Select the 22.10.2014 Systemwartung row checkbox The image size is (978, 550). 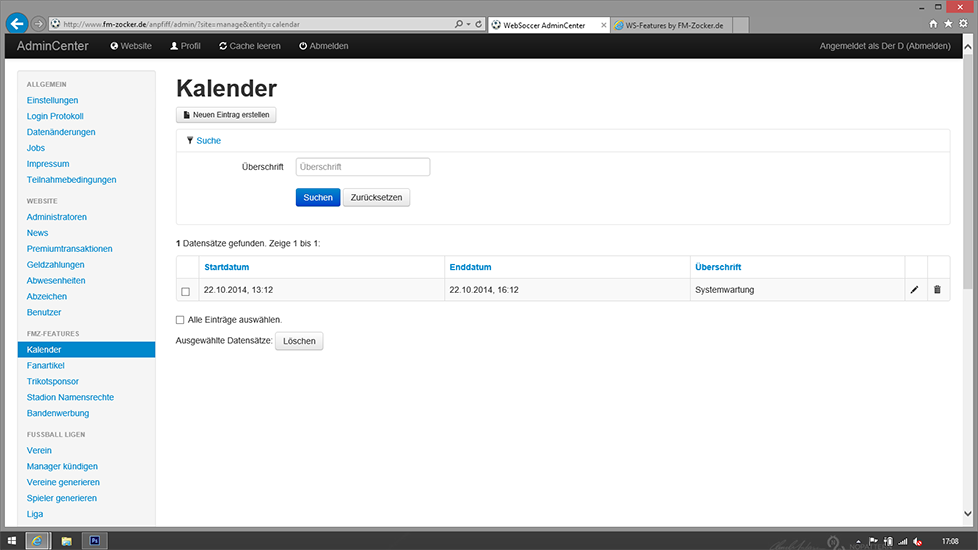point(185,291)
